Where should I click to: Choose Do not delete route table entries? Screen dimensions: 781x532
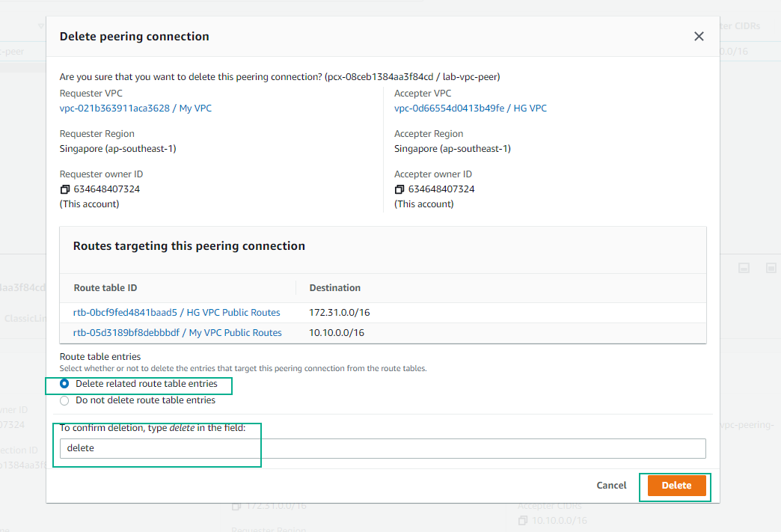64,400
